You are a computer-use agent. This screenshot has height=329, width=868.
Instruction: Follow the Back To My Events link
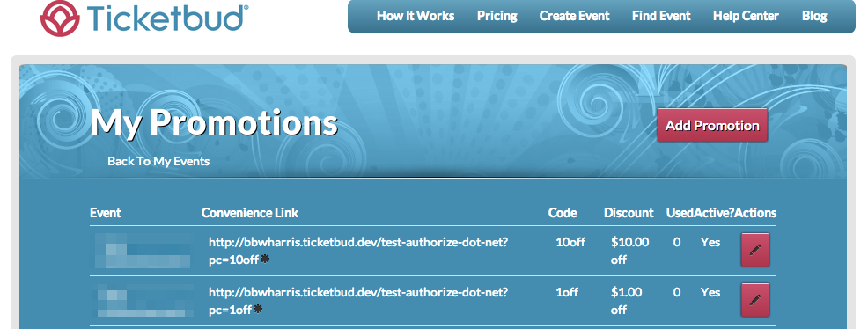click(x=158, y=161)
